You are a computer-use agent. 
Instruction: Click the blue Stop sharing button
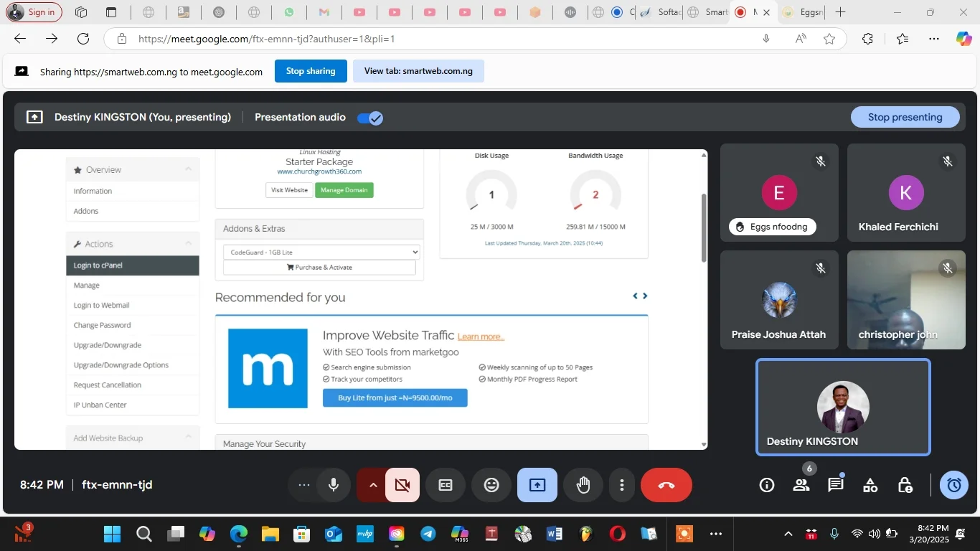click(311, 71)
